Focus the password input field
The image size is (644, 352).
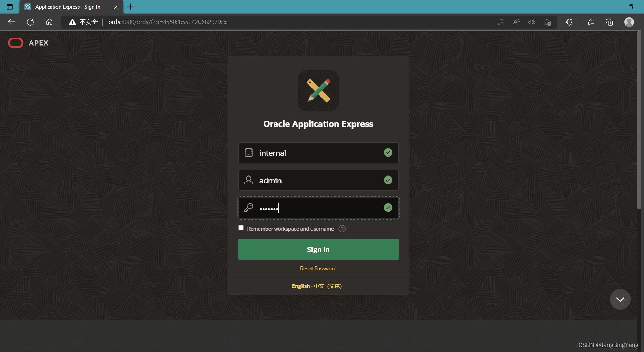pos(318,208)
